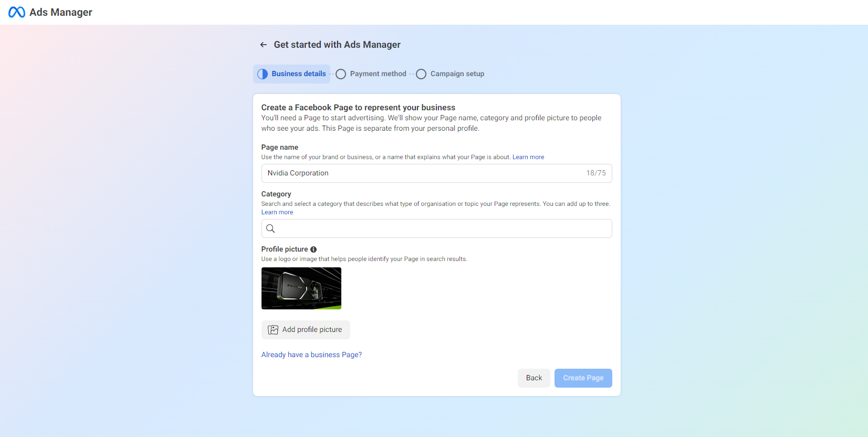This screenshot has width=868, height=437.
Task: Click the Payment method circle step icon
Action: coord(341,74)
